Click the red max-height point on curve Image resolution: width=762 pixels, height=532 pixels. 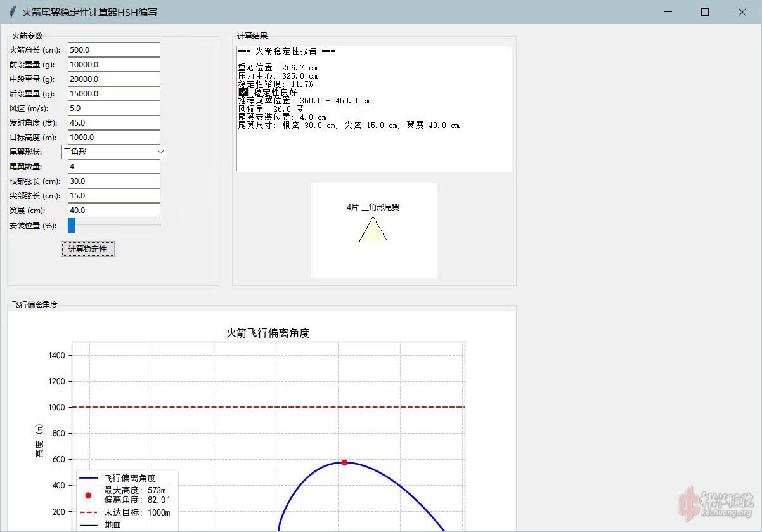point(344,462)
